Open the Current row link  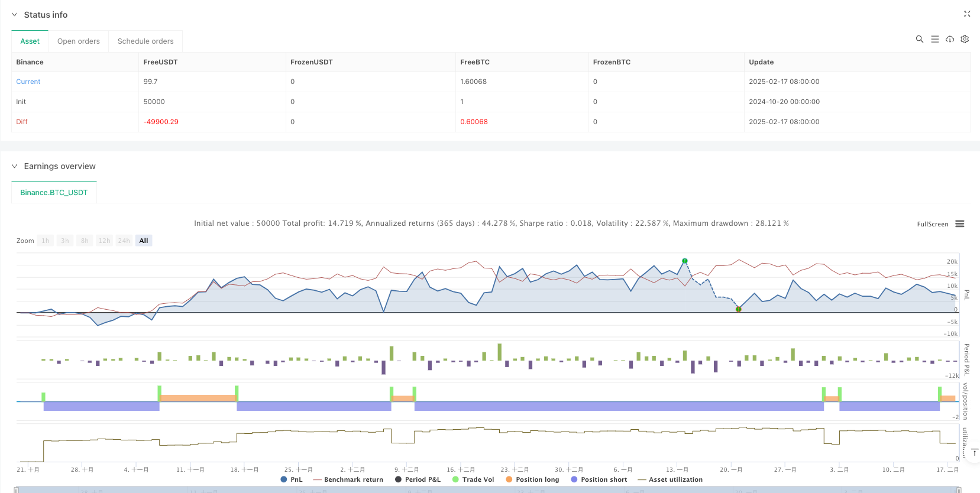point(28,82)
